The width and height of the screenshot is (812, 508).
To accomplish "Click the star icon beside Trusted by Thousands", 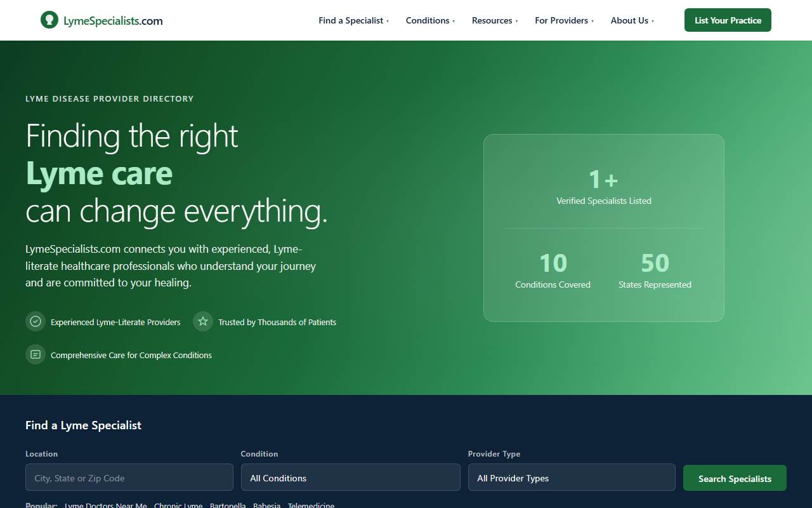I will (203, 321).
